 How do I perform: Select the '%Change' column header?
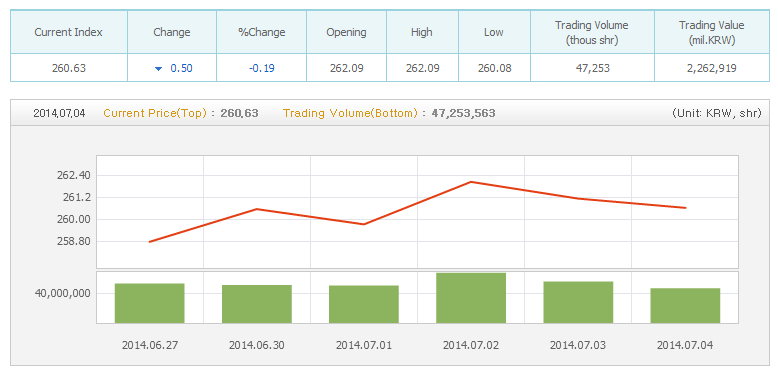point(261,32)
